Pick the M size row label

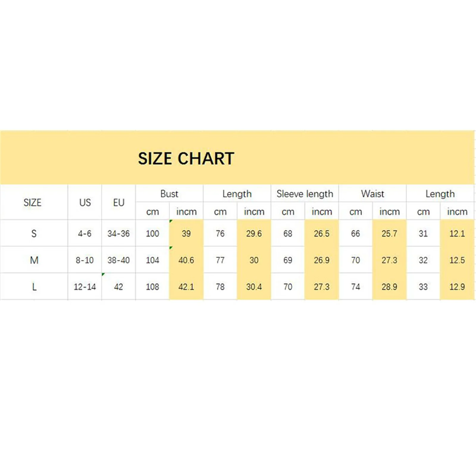(34, 260)
